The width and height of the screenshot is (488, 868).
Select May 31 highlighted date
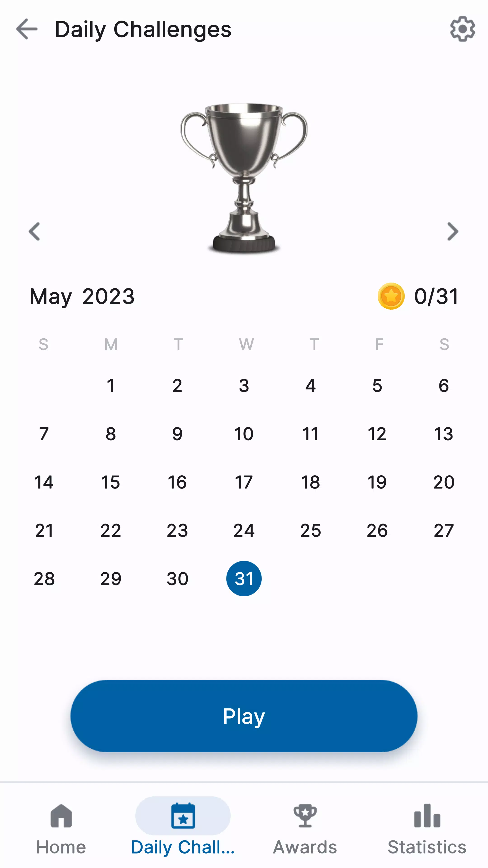pos(244,578)
